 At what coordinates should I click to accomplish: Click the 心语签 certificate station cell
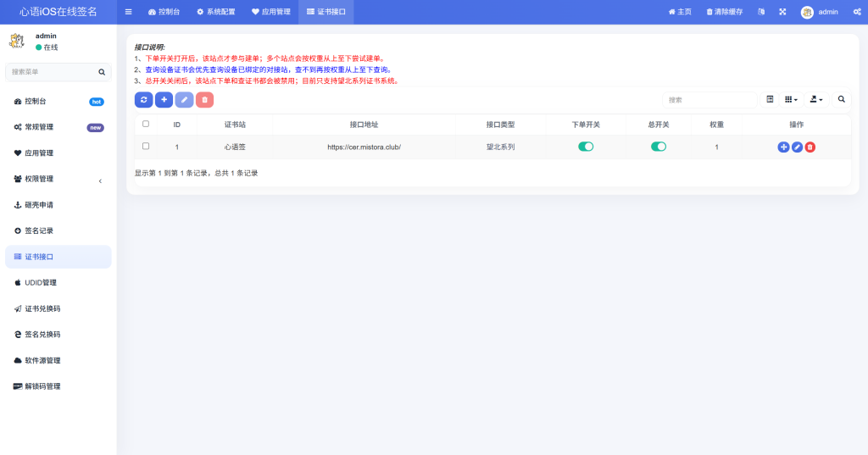click(235, 147)
